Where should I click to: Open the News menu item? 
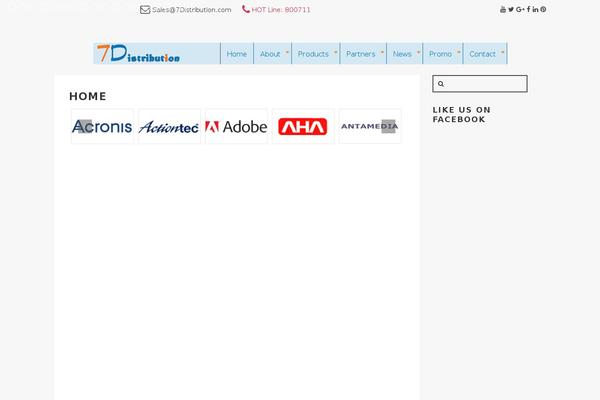click(x=402, y=54)
